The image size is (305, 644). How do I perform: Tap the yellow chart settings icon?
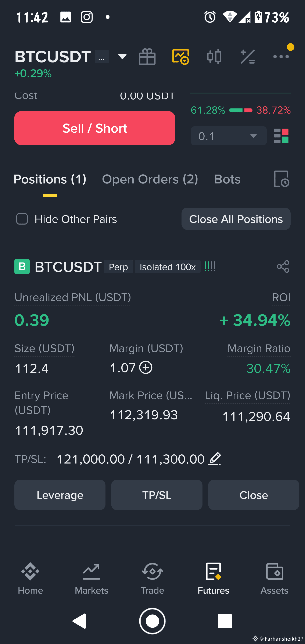(x=180, y=57)
